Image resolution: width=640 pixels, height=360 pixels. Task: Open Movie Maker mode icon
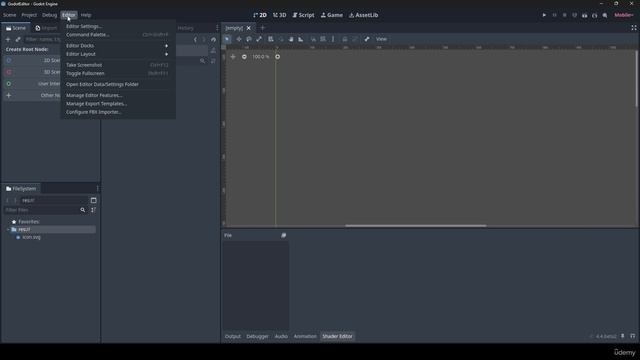605,15
